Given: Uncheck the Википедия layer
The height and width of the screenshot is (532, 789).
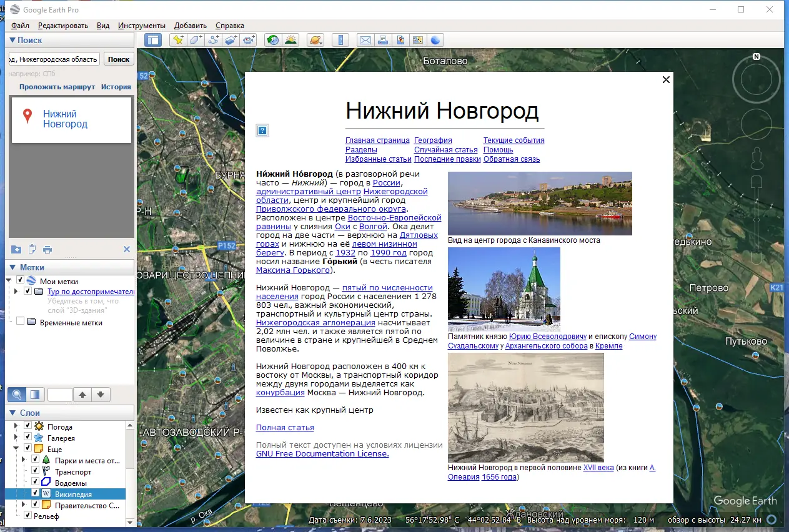Looking at the screenshot, I should (35, 492).
